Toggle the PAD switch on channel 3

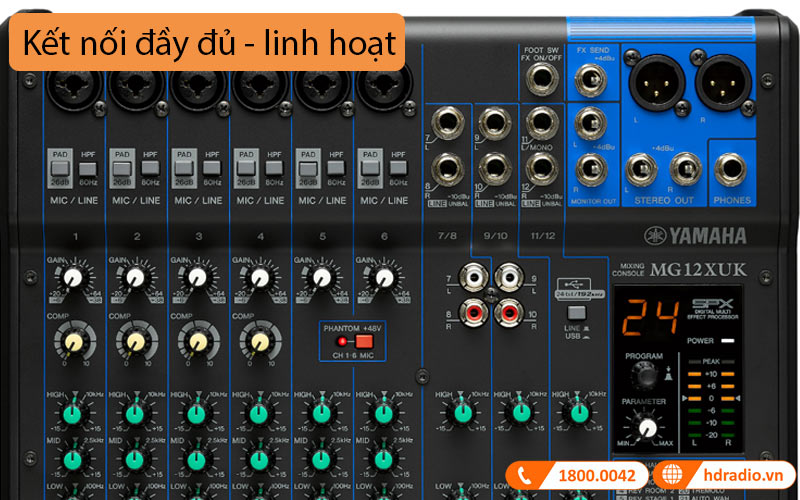pos(184,168)
